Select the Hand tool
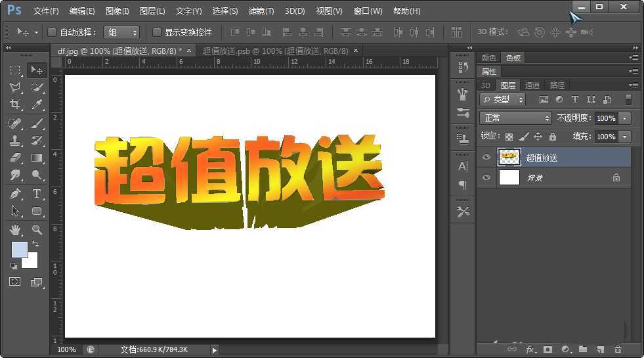The image size is (644, 358). pos(15,229)
